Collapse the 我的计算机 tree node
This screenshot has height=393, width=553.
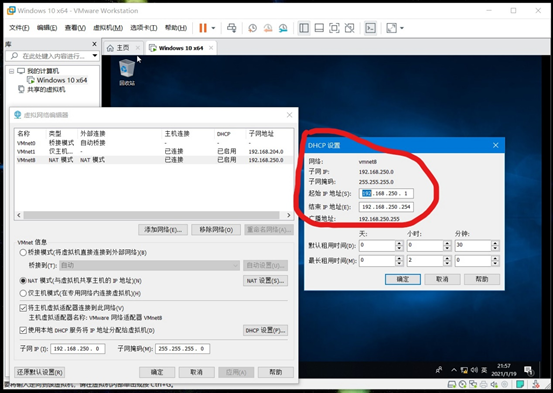(12, 71)
